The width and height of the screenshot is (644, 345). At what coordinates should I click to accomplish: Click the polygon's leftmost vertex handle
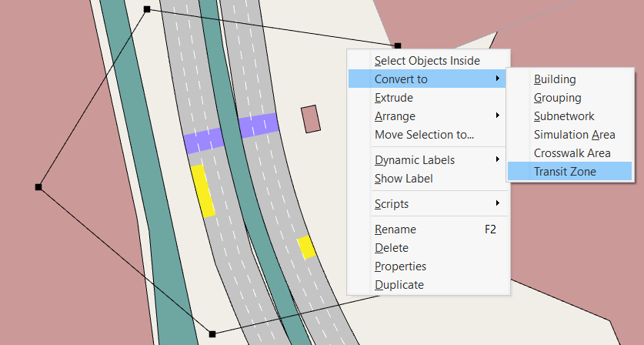[38, 187]
